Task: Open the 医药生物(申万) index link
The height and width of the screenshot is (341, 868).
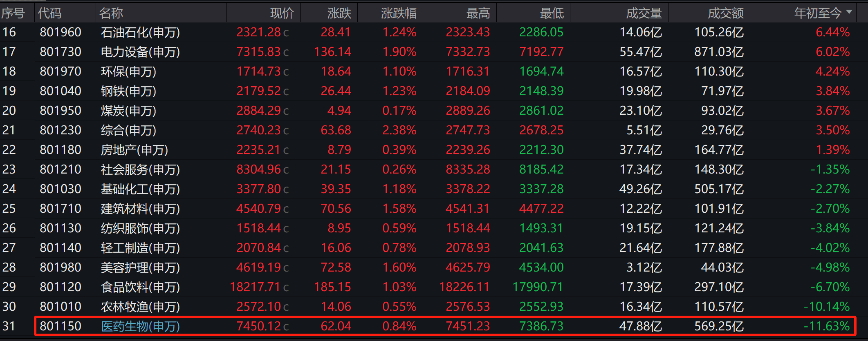Action: click(x=140, y=326)
